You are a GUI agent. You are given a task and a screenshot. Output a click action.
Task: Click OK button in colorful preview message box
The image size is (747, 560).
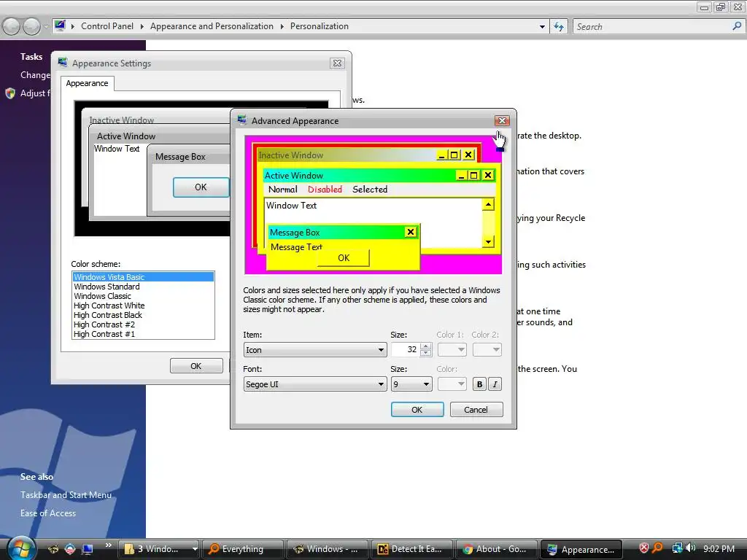click(x=344, y=258)
